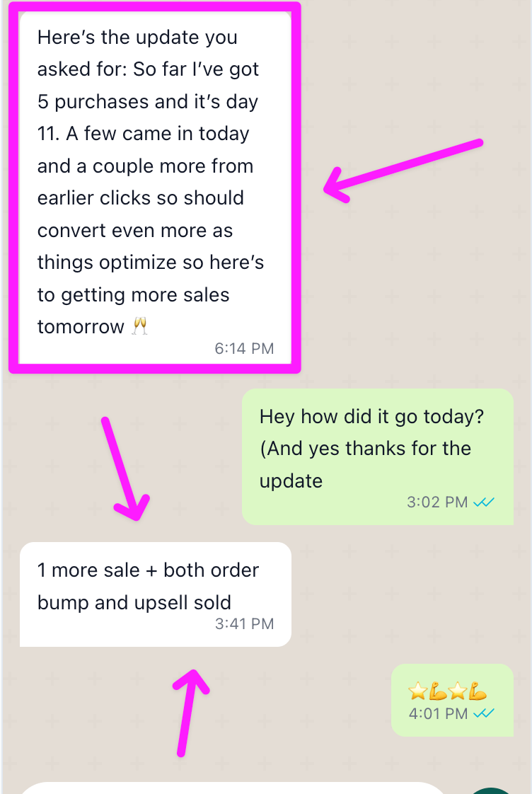
Task: Click the blue read receipt beside 4:01 PM
Action: (x=484, y=713)
